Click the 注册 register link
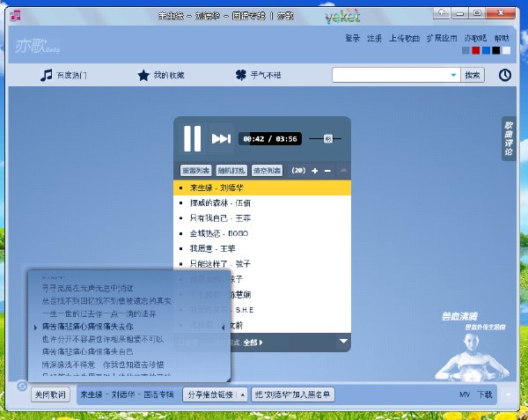The image size is (528, 420). click(375, 38)
